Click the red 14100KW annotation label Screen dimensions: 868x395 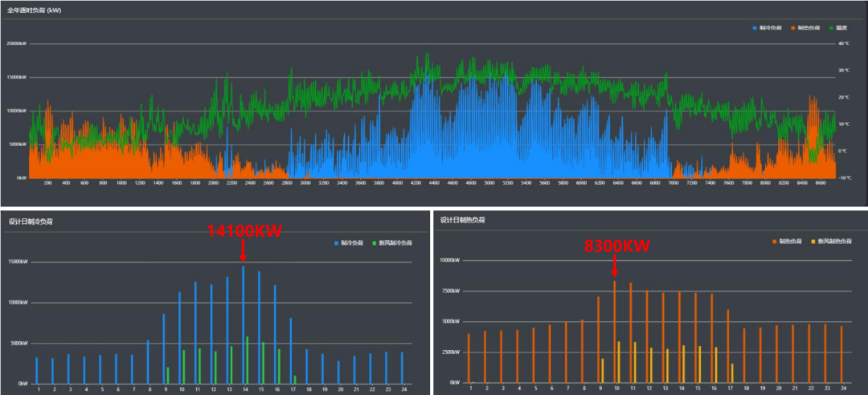tap(245, 231)
